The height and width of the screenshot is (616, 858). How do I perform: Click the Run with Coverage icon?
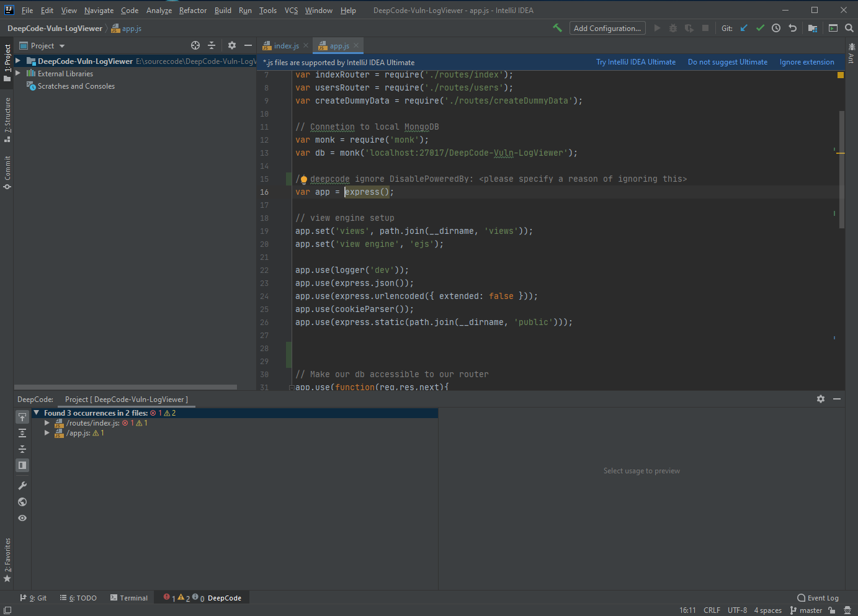[689, 28]
